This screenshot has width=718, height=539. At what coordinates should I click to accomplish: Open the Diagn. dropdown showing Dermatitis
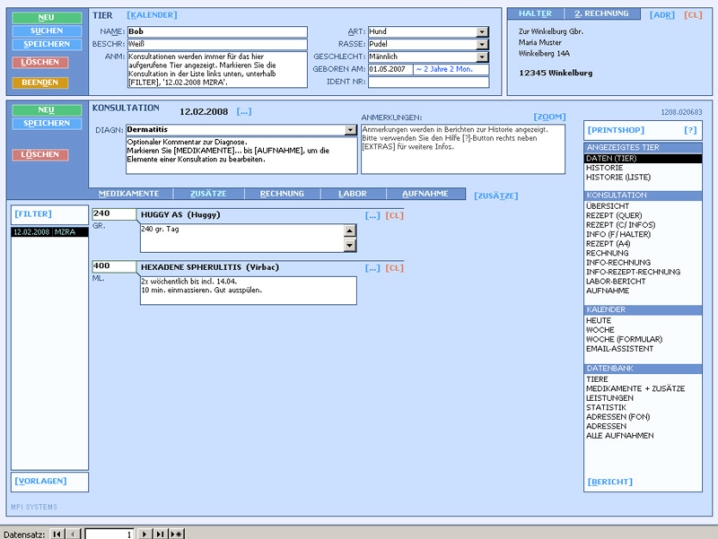[350, 130]
